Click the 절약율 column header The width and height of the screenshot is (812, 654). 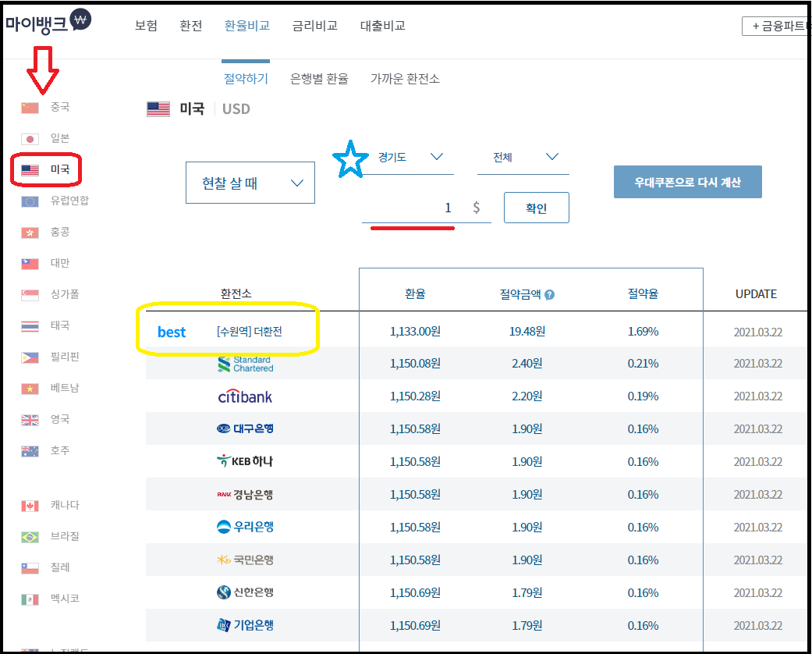(x=644, y=294)
